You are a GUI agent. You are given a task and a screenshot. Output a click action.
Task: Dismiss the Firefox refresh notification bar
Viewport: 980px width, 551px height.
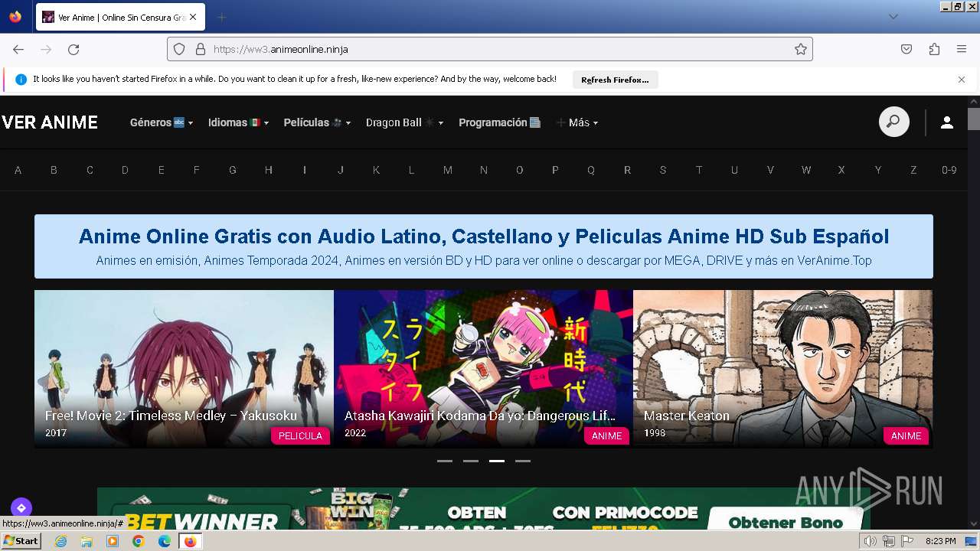[962, 80]
